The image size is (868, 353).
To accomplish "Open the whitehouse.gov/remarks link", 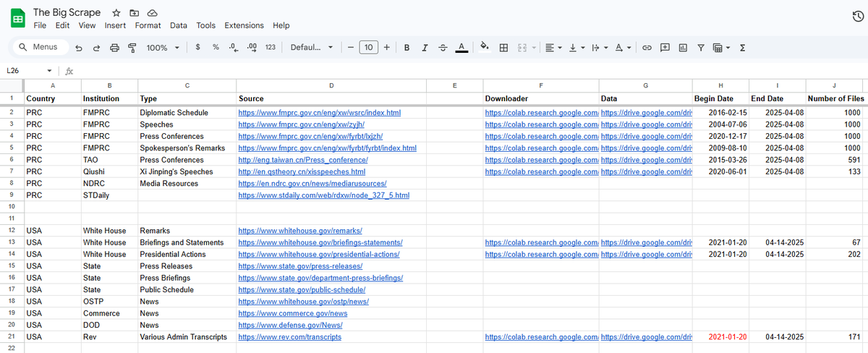I will (x=300, y=231).
